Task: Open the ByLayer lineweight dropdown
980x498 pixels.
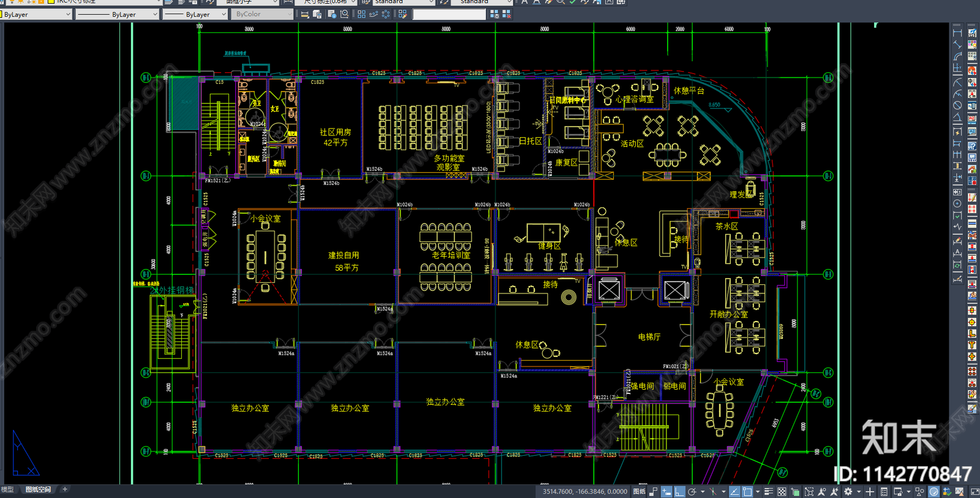Action: point(195,14)
